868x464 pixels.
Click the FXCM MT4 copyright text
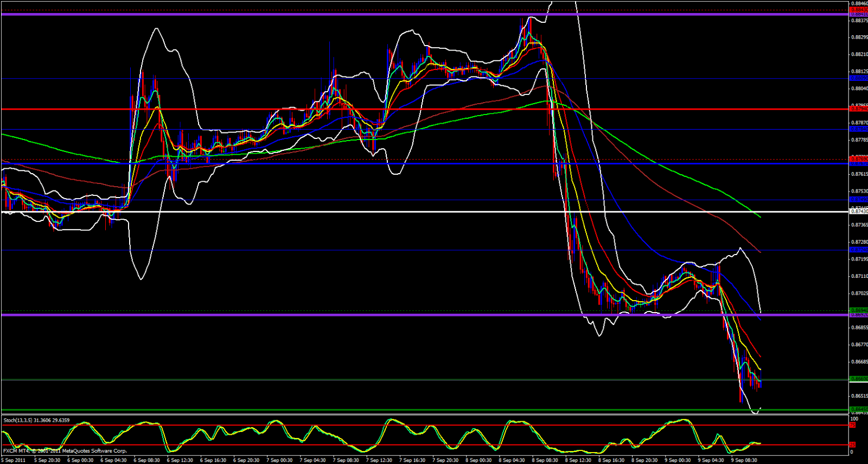(x=65, y=451)
